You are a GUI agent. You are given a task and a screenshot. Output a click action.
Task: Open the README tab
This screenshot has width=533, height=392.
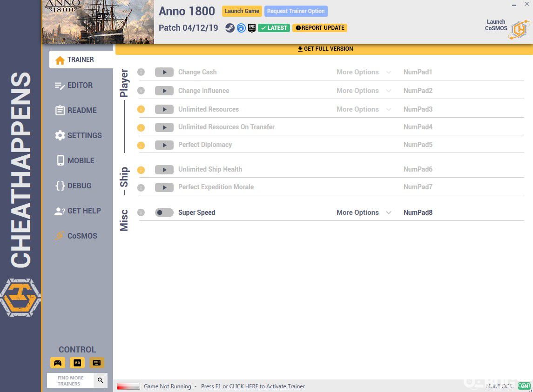tap(76, 110)
